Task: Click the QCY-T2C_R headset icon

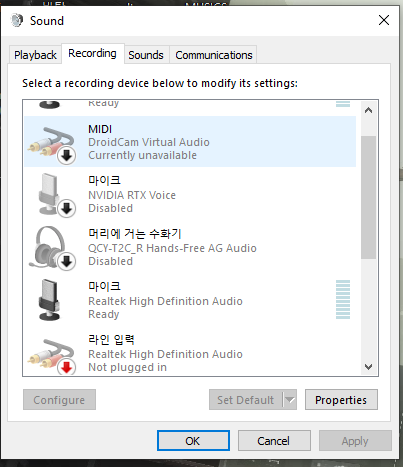Action: click(52, 248)
